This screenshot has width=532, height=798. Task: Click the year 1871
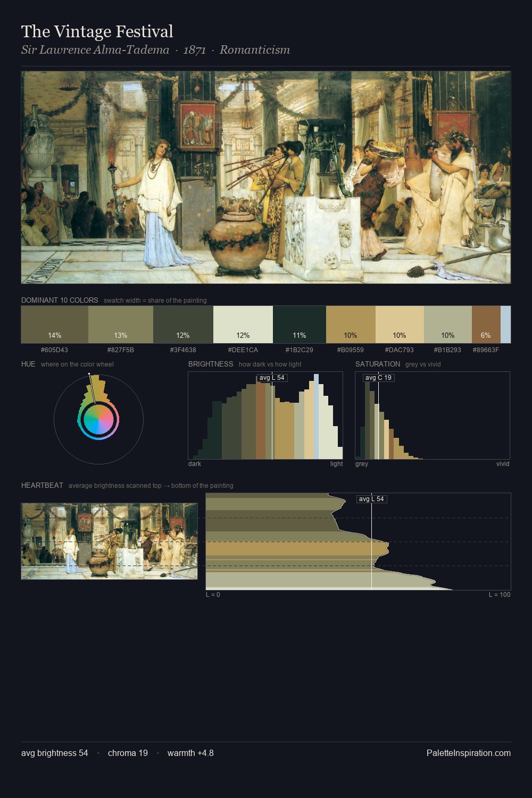click(195, 50)
